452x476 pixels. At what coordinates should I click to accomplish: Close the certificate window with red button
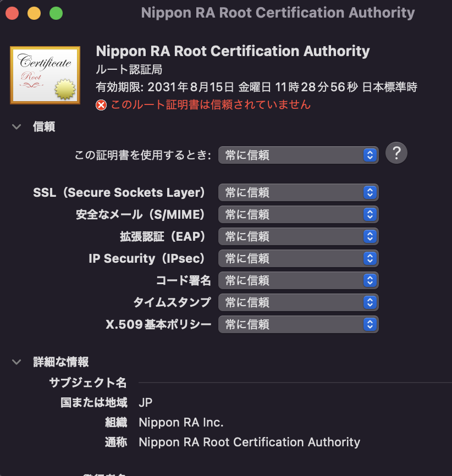tap(12, 13)
